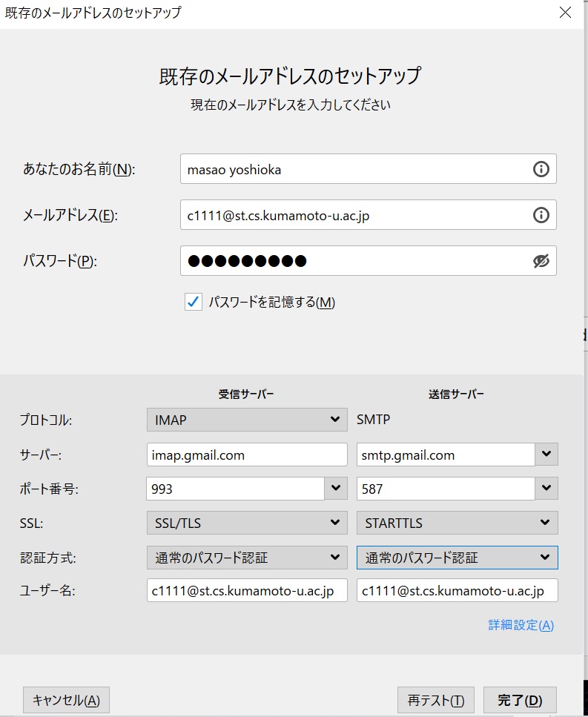Click the 再テスト button
Image resolution: width=588 pixels, height=717 pixels.
click(436, 700)
